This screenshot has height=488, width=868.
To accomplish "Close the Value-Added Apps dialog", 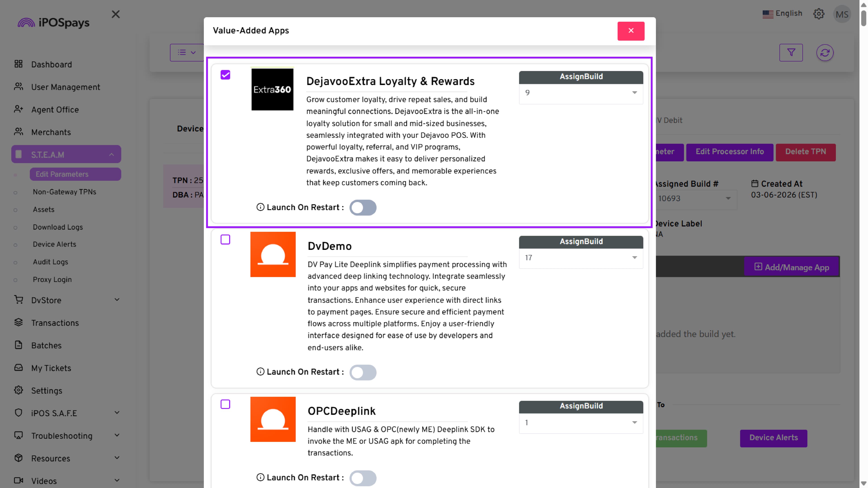I will pos(631,31).
